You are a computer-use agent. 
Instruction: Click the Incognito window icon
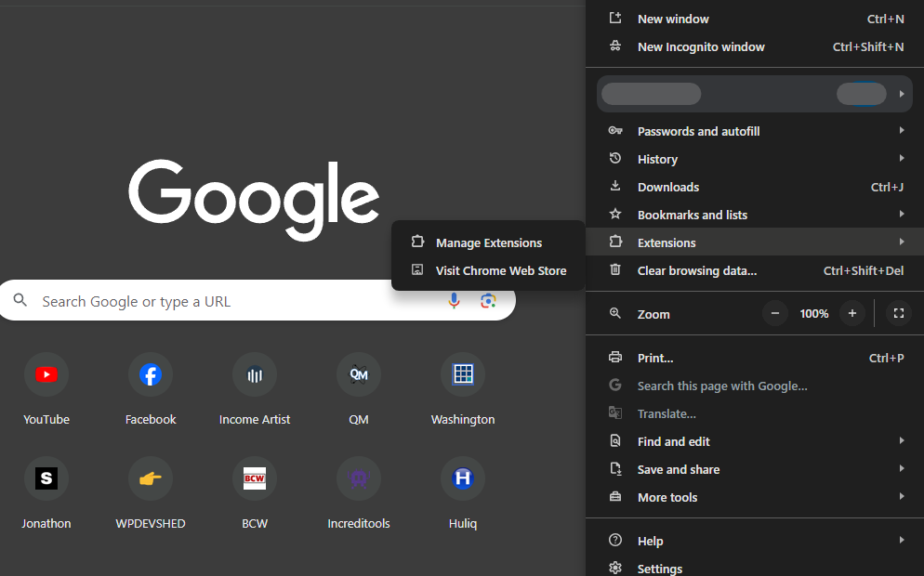[615, 46]
